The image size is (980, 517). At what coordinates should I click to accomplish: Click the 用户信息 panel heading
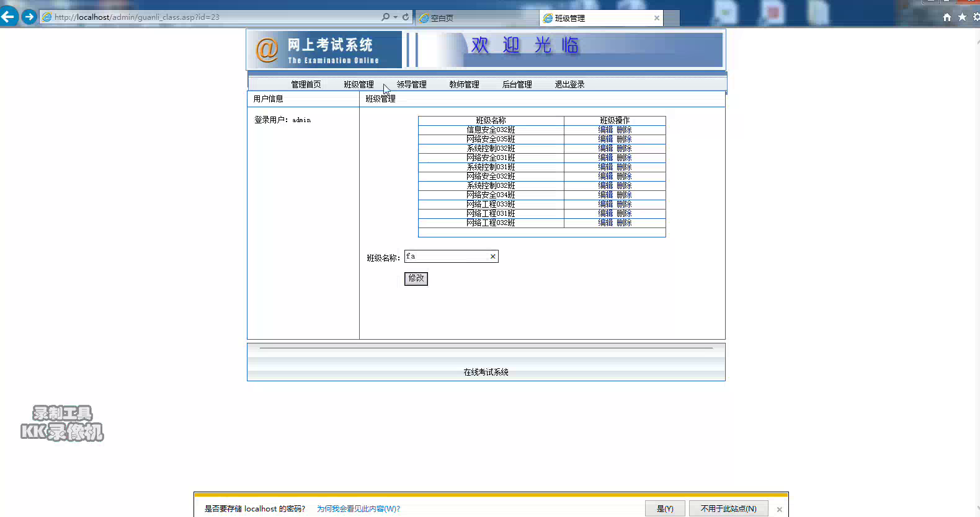(268, 99)
